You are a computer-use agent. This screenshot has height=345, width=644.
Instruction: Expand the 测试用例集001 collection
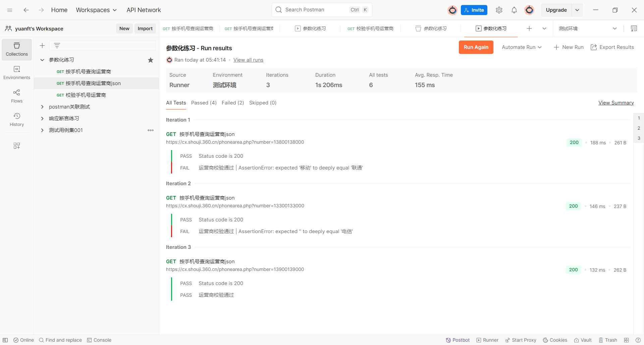pyautogui.click(x=42, y=130)
